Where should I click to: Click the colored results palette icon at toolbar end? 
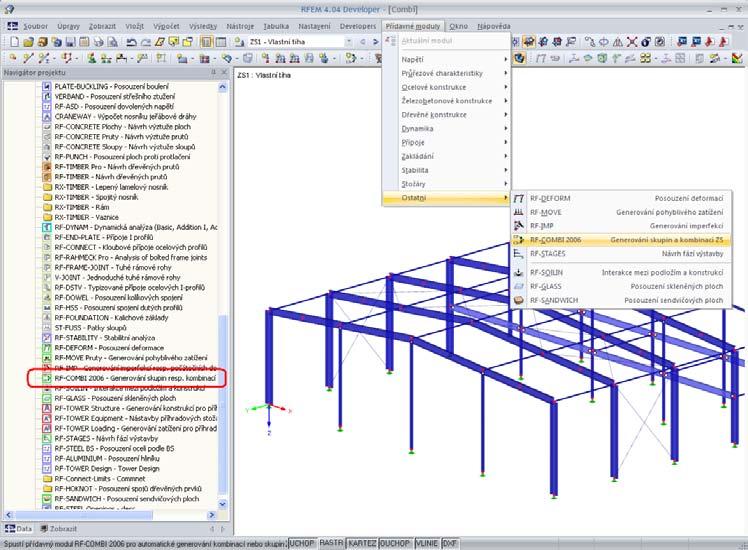coord(738,58)
